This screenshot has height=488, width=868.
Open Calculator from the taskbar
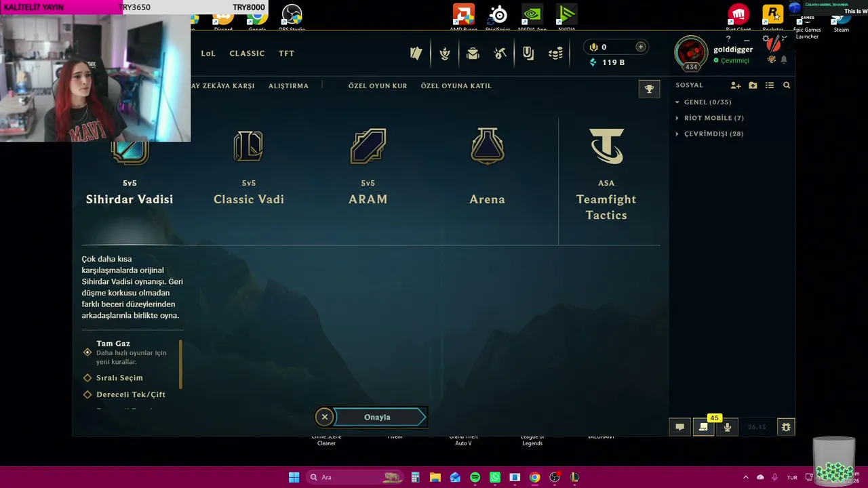point(416,477)
